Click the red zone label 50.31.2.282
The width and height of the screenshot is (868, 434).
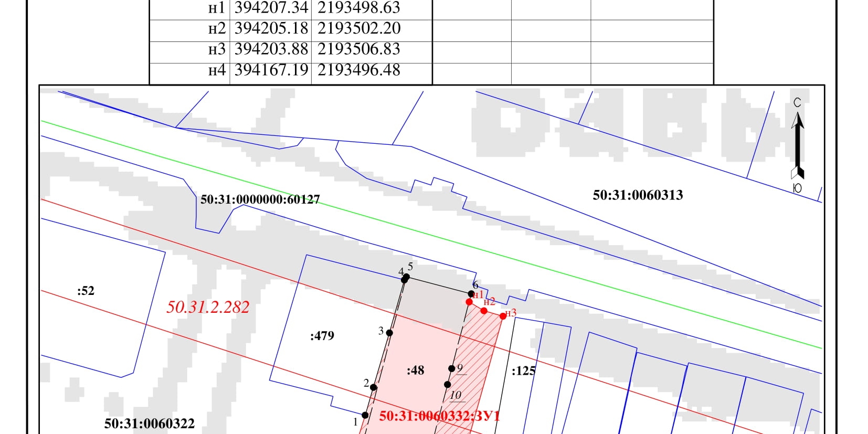(208, 307)
